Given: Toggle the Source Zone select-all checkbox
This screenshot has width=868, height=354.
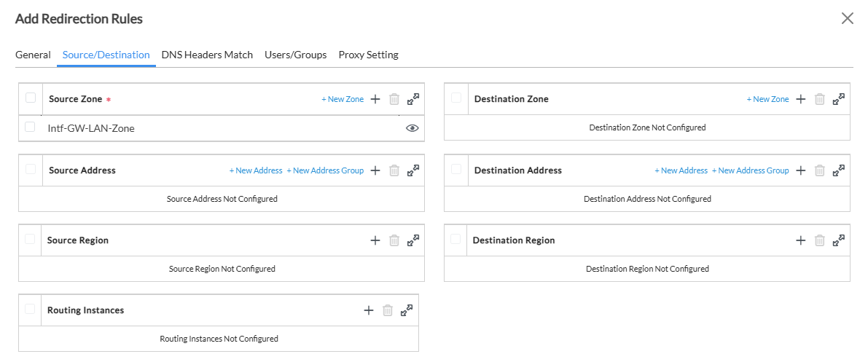Looking at the screenshot, I should pos(31,98).
